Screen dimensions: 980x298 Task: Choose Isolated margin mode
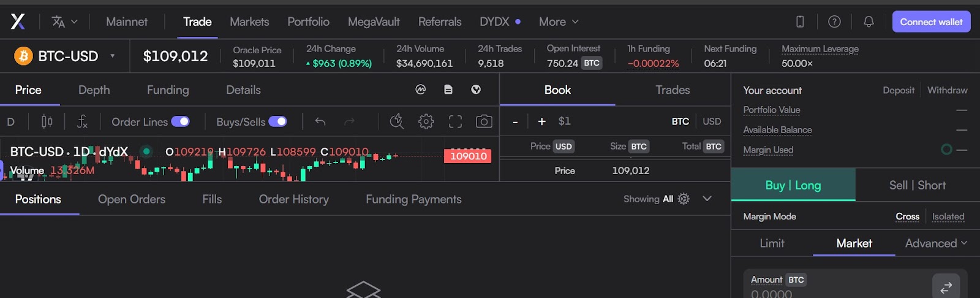[x=948, y=216]
